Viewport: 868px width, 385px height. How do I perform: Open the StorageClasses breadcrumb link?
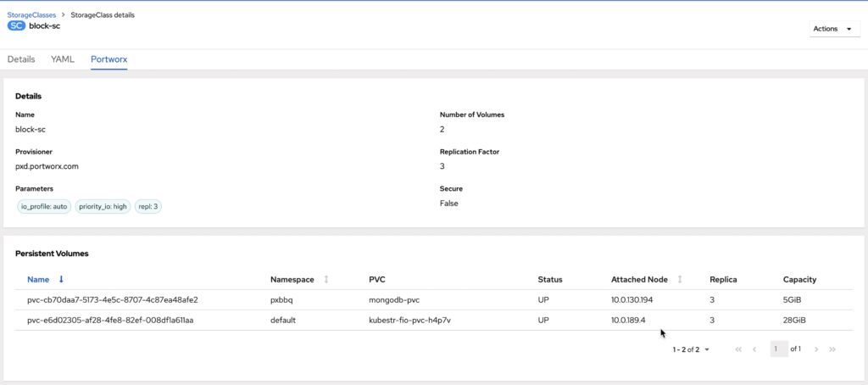pos(31,15)
